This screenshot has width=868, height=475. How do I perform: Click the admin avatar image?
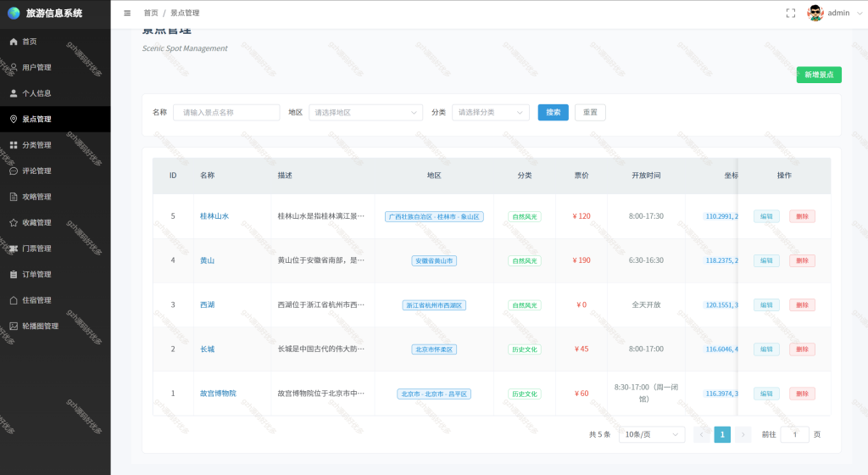[815, 13]
